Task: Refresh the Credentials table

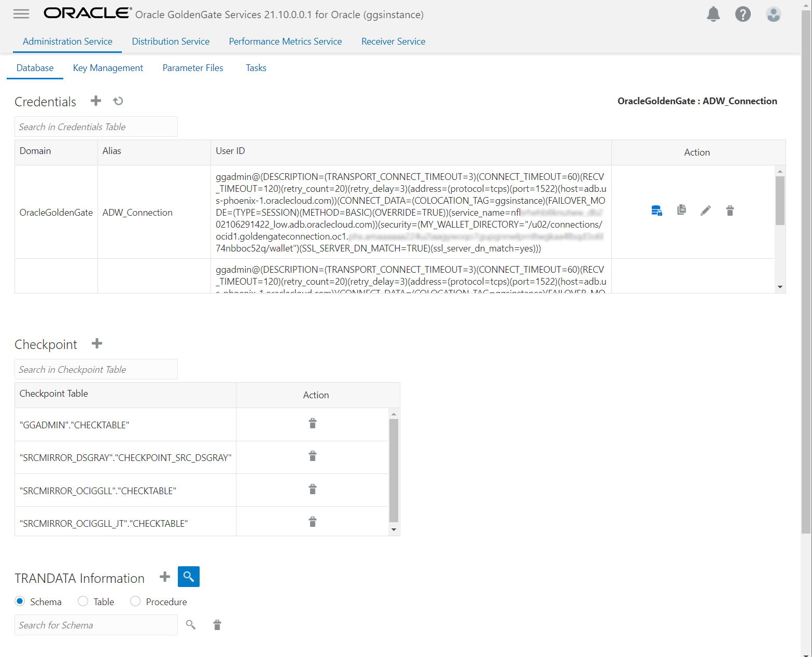Action: 118,101
